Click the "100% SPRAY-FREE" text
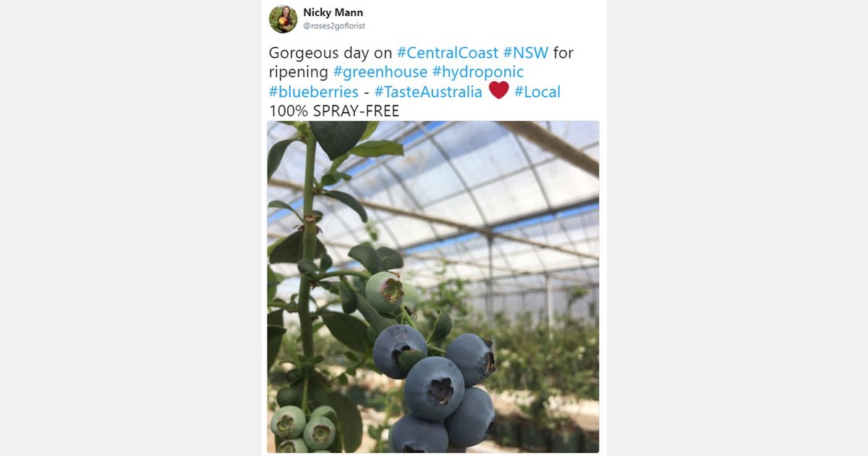This screenshot has width=868, height=456. (x=334, y=111)
